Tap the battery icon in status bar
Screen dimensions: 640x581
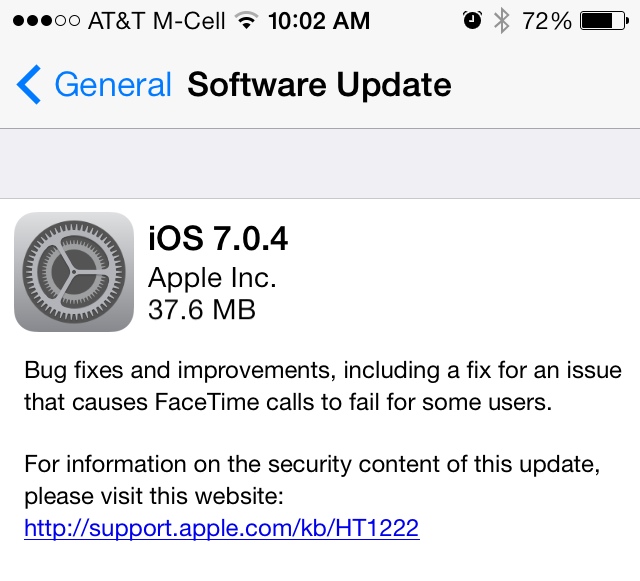click(x=604, y=21)
